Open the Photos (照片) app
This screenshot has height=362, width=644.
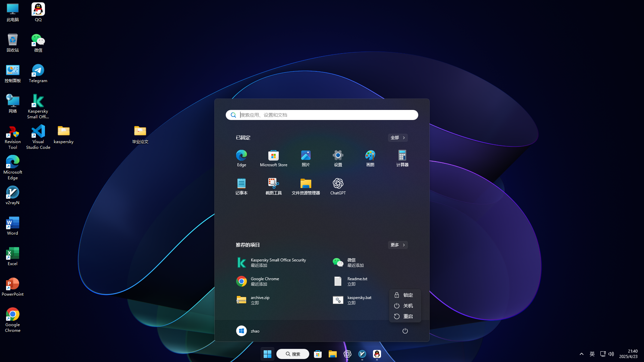[x=306, y=158]
